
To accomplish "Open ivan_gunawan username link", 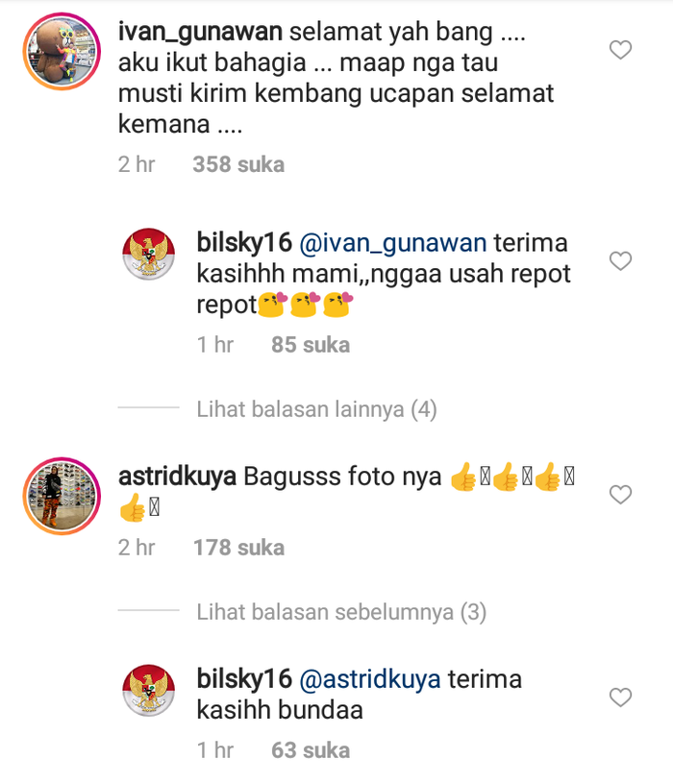I will tap(200, 33).
